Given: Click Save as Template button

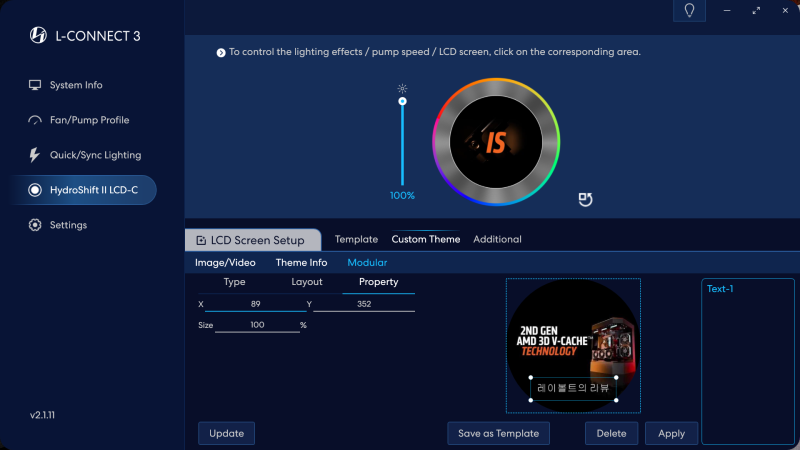Looking at the screenshot, I should tap(498, 434).
